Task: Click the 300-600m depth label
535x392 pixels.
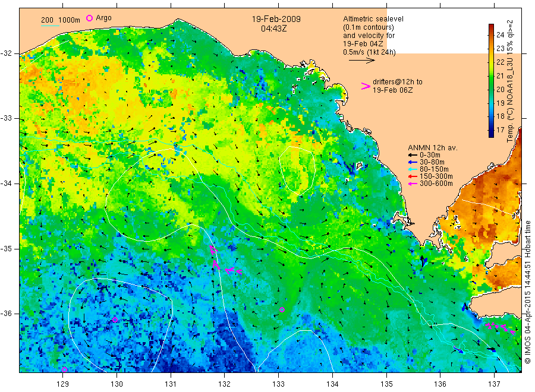Action: (436, 184)
